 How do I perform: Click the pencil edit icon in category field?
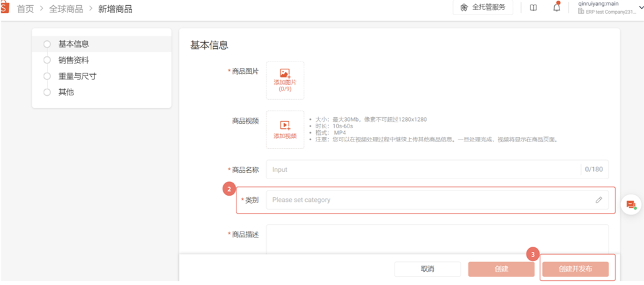coord(598,200)
